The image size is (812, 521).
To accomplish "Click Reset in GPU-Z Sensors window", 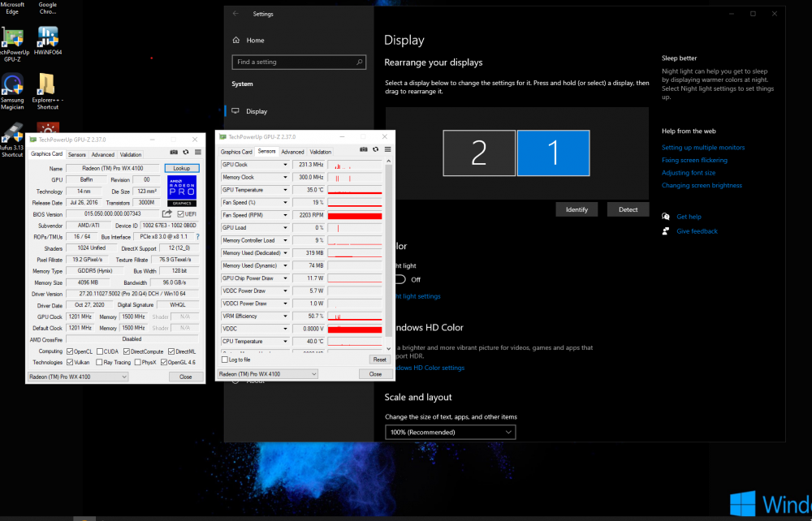I will pos(379,360).
